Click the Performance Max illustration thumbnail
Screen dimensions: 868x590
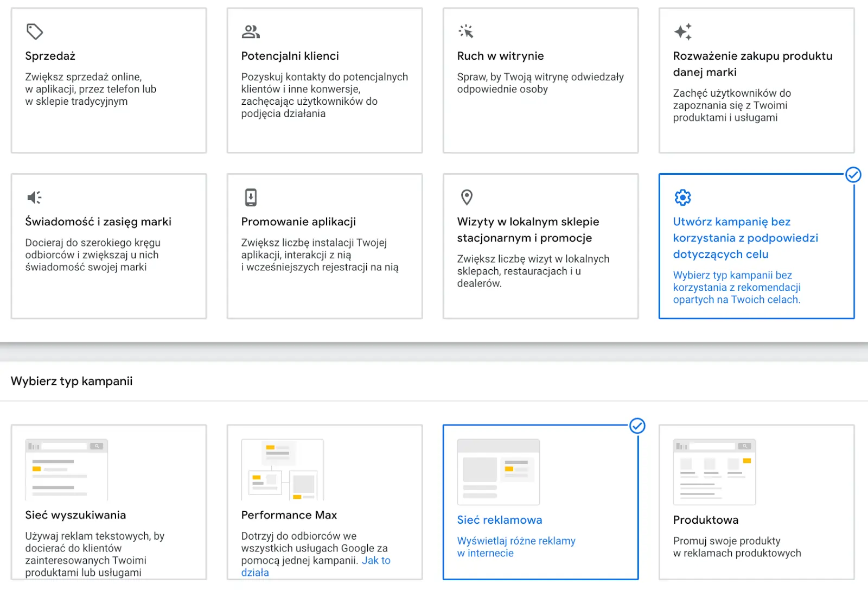pos(282,470)
